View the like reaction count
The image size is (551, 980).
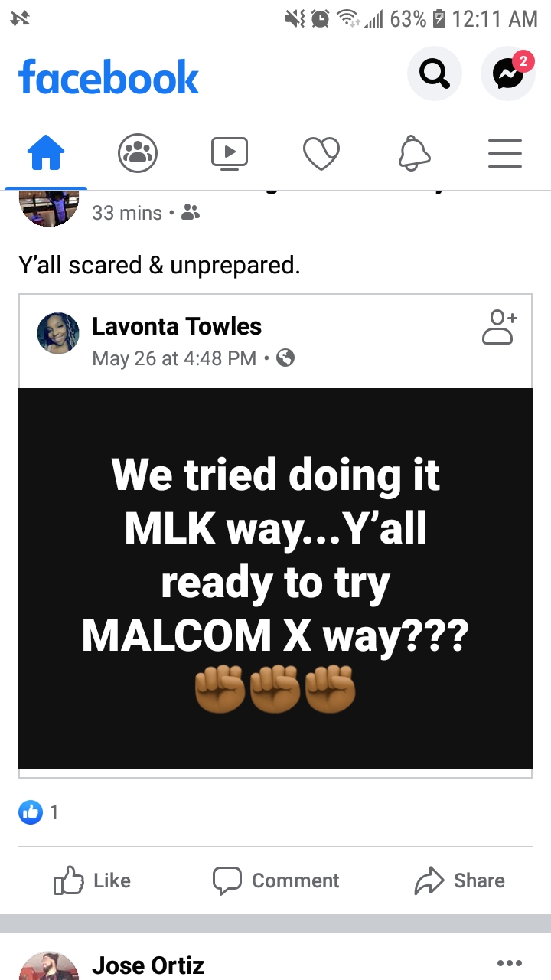click(38, 812)
